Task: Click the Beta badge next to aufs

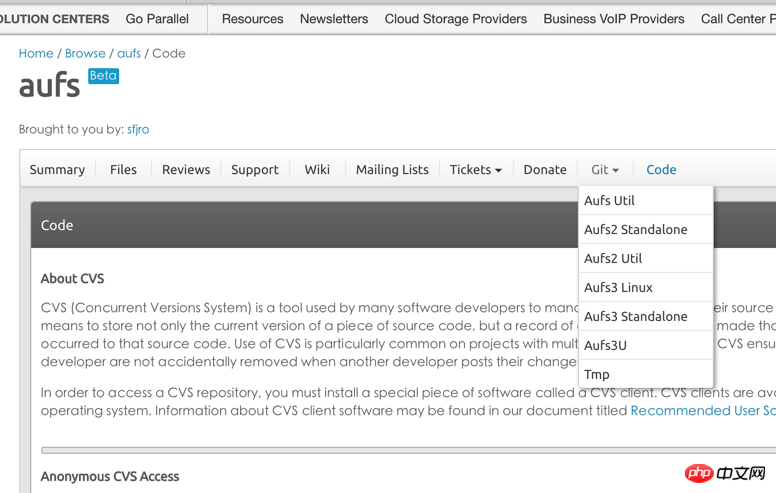Action: click(103, 76)
